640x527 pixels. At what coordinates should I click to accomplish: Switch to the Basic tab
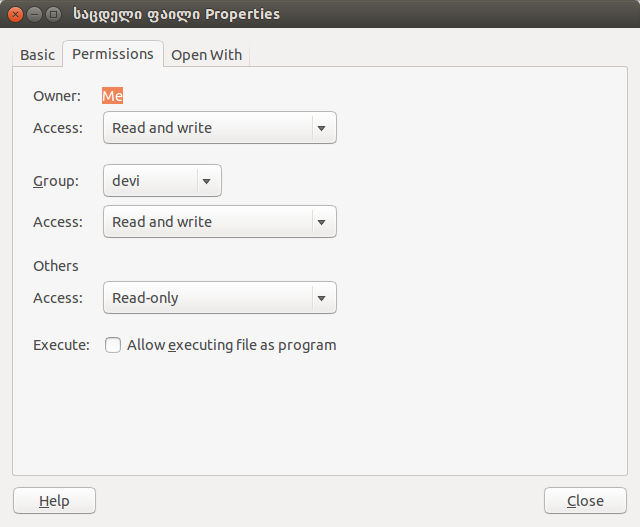point(38,55)
